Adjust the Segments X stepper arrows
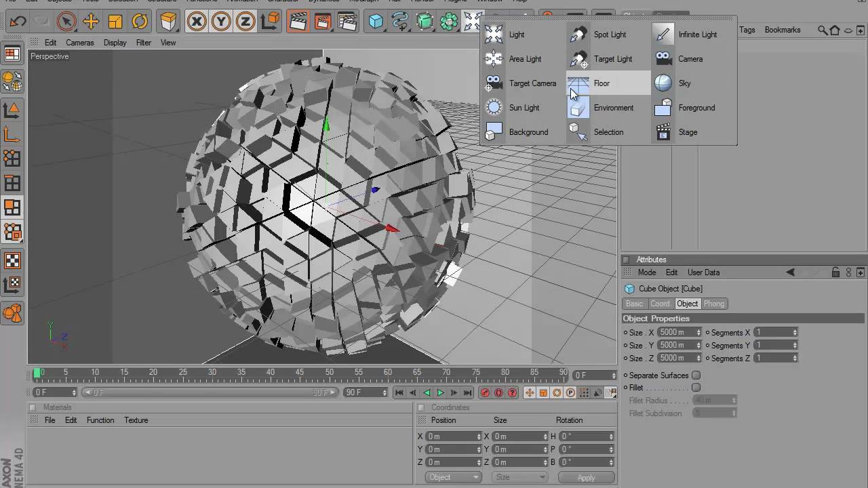This screenshot has height=488, width=868. click(x=794, y=332)
